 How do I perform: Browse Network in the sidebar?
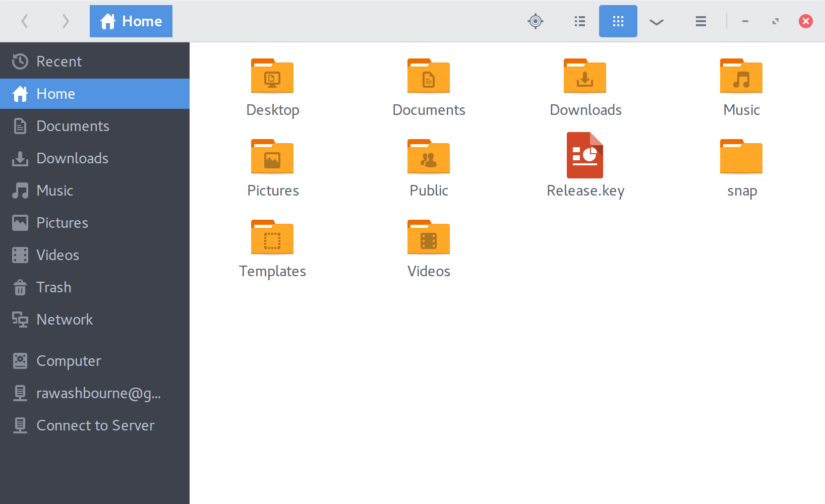tap(65, 320)
